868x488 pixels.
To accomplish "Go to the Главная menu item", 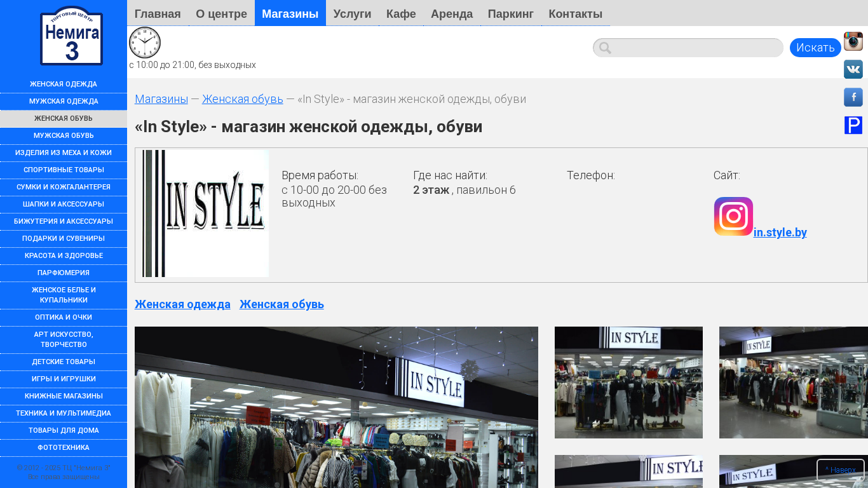I will point(158,13).
